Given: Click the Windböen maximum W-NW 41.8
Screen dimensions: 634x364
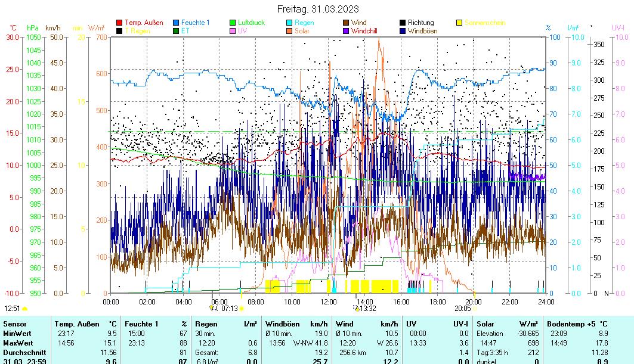Looking at the screenshot, I should [311, 343].
